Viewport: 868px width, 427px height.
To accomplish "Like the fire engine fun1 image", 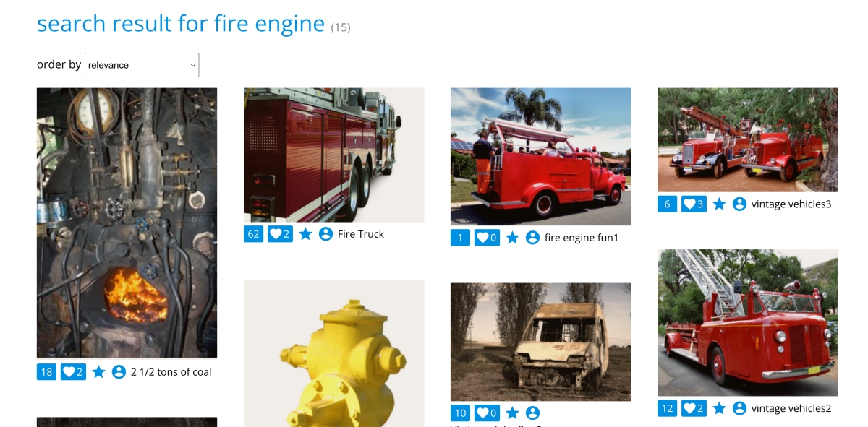I will (487, 238).
